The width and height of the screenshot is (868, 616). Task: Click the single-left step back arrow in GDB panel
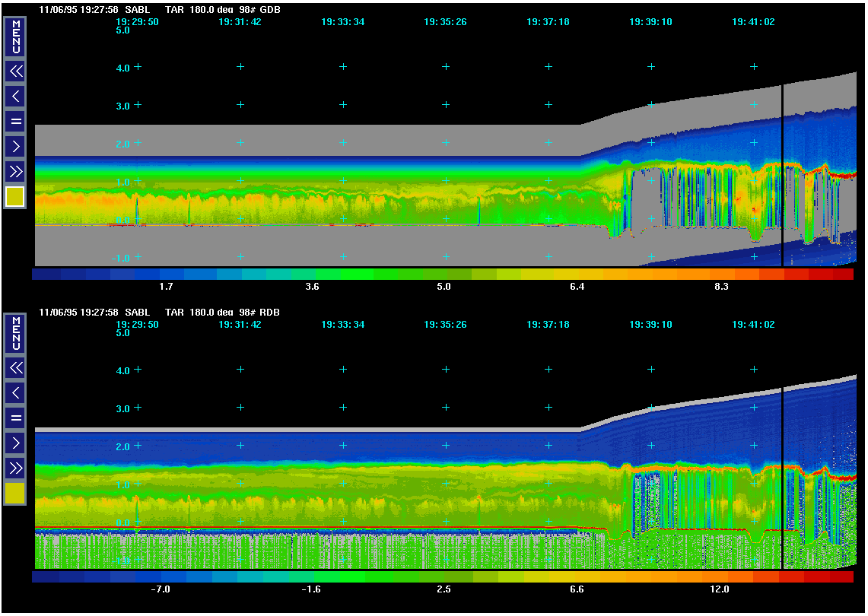coord(15,97)
